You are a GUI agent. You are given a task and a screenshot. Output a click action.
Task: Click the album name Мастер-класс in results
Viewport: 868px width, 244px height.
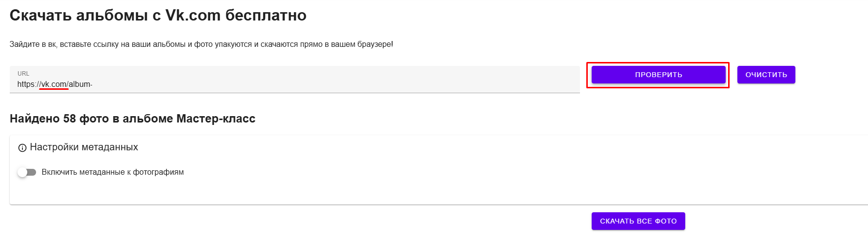click(216, 119)
